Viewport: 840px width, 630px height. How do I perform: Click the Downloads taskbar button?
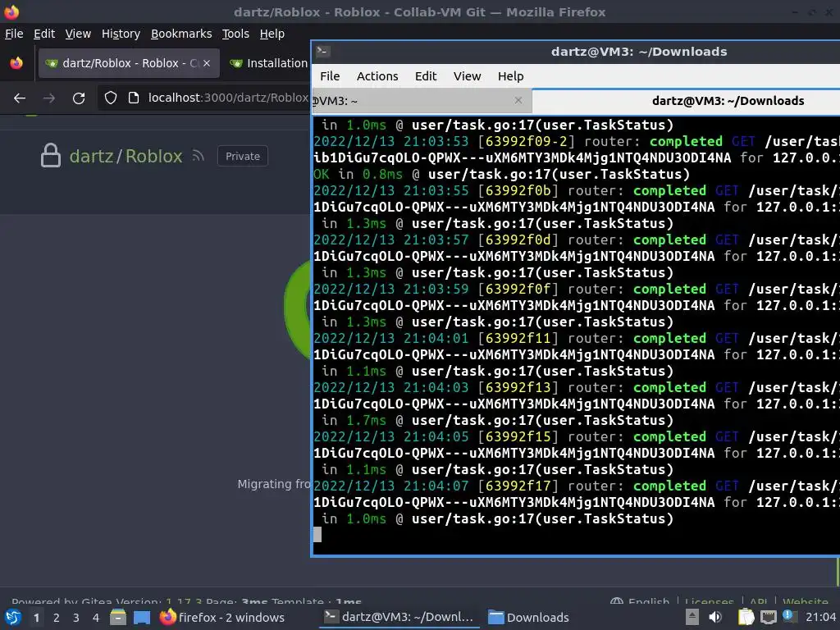click(528, 617)
